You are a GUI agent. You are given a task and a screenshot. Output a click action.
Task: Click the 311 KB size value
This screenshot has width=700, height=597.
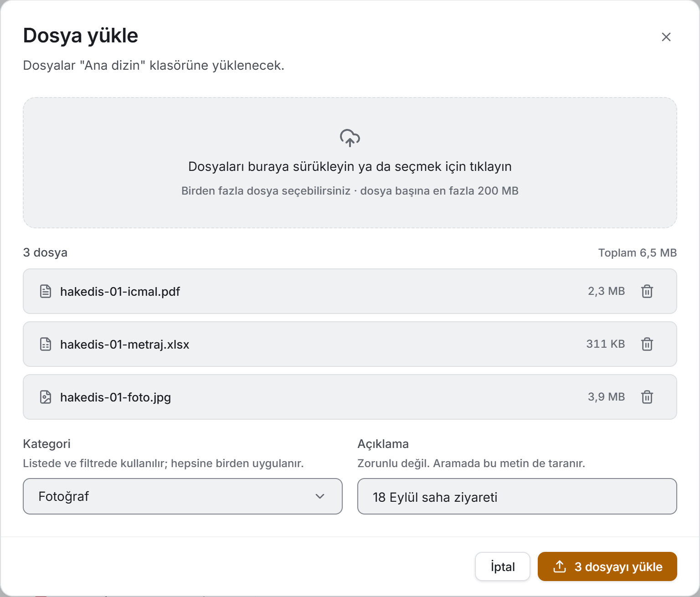click(606, 344)
